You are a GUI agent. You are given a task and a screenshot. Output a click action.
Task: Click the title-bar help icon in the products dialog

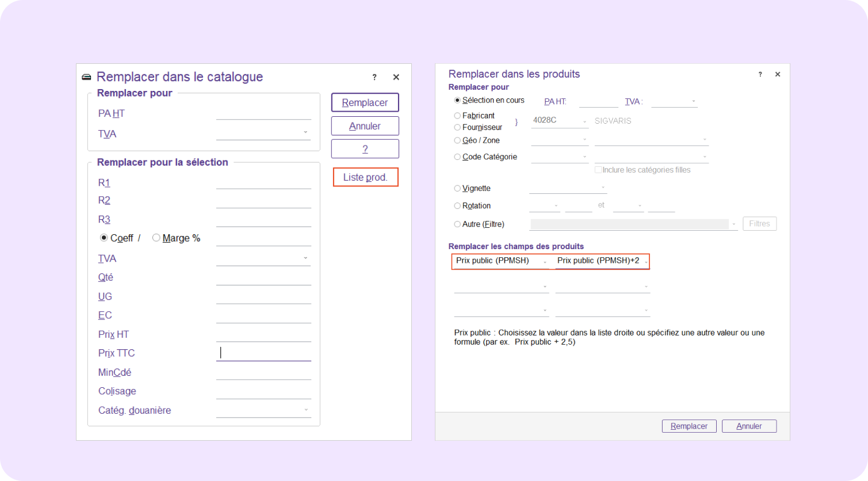760,75
